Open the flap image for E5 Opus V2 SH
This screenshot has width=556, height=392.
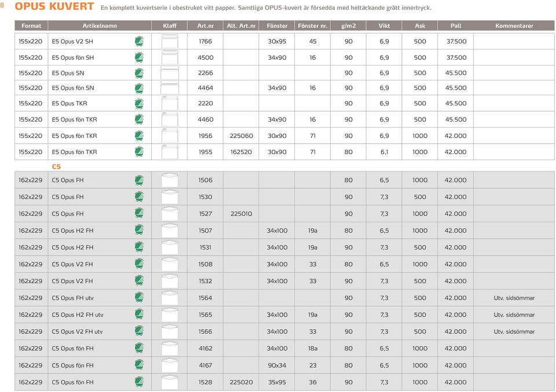click(x=170, y=42)
